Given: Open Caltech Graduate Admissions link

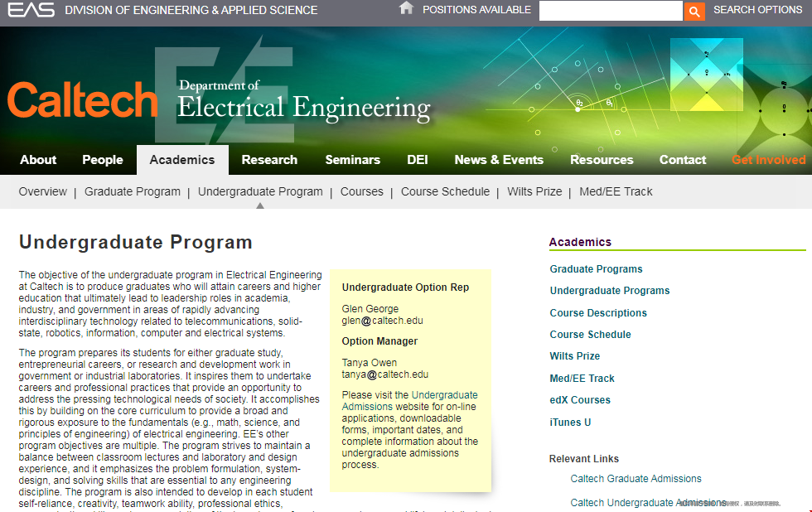Looking at the screenshot, I should pyautogui.click(x=636, y=479).
